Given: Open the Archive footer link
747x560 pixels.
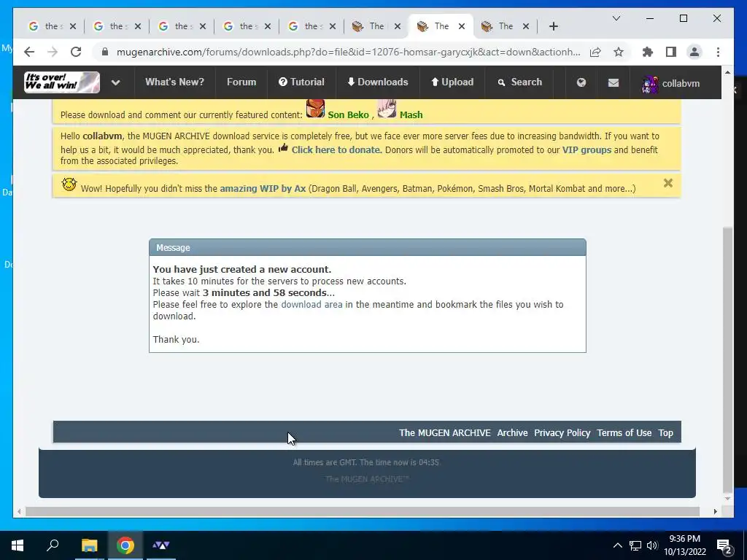Looking at the screenshot, I should [x=512, y=433].
